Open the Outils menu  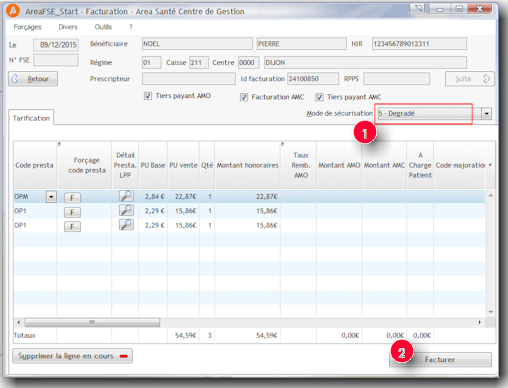coord(103,27)
